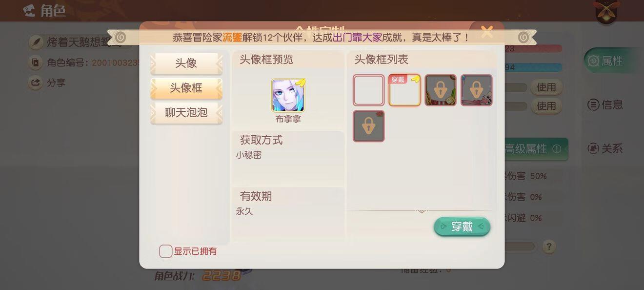Expand the frame list down arrow
The width and height of the screenshot is (644, 290).
[x=422, y=211]
